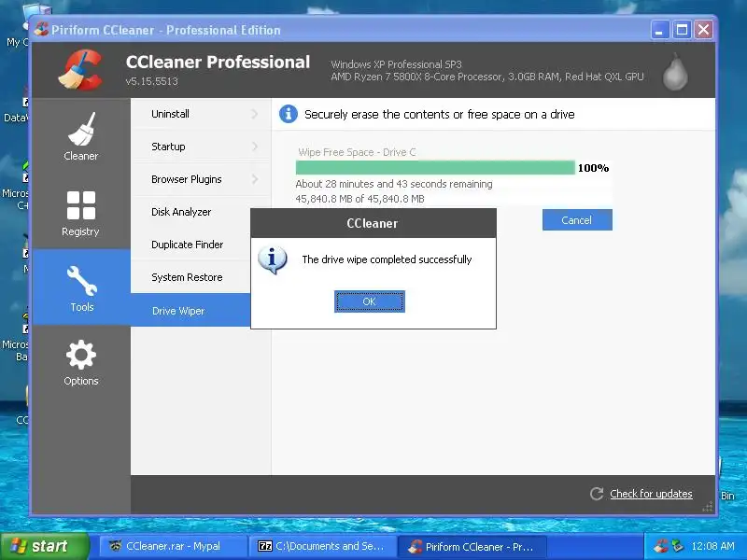Click the Piriform pear icon
This screenshot has width=747, height=560.
pyautogui.click(x=675, y=72)
